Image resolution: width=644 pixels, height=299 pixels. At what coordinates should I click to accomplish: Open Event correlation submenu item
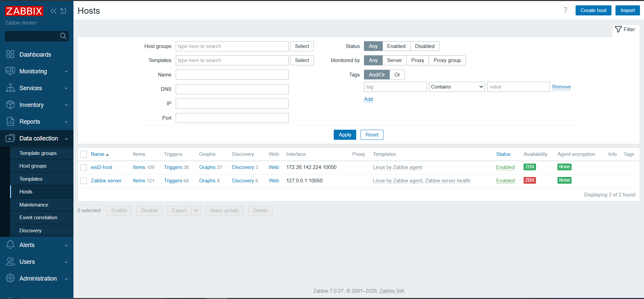(x=42, y=218)
